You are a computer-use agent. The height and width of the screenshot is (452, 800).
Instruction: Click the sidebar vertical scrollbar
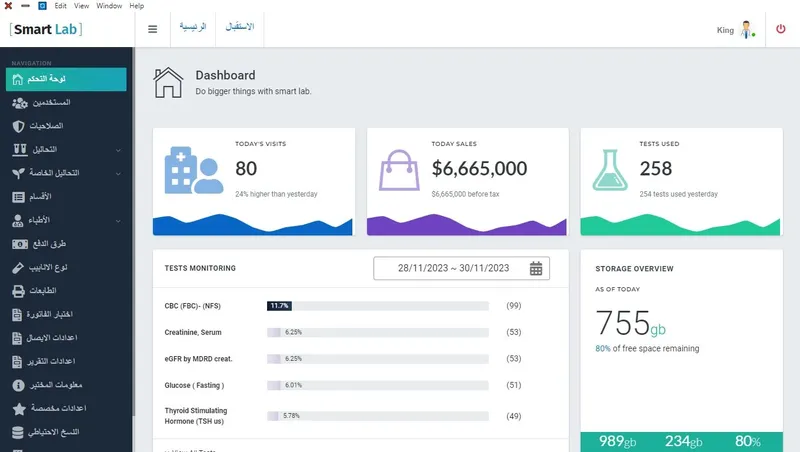pyautogui.click(x=134, y=230)
